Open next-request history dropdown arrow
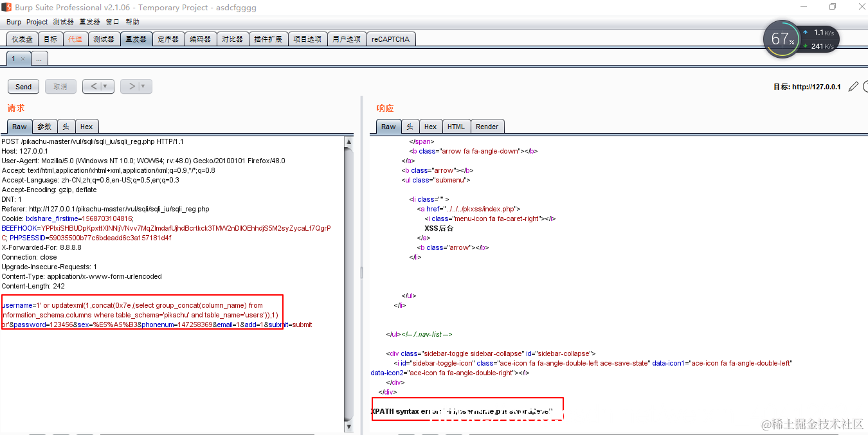 [143, 86]
